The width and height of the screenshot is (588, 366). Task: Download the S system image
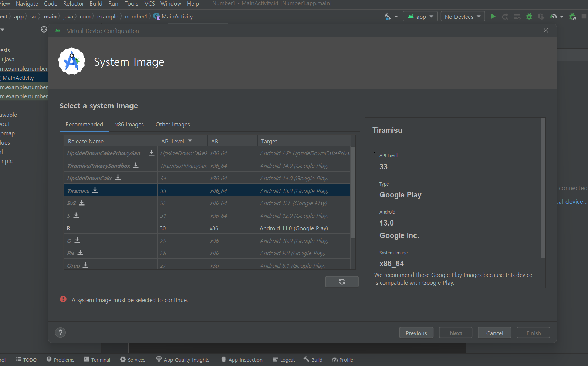tap(76, 215)
